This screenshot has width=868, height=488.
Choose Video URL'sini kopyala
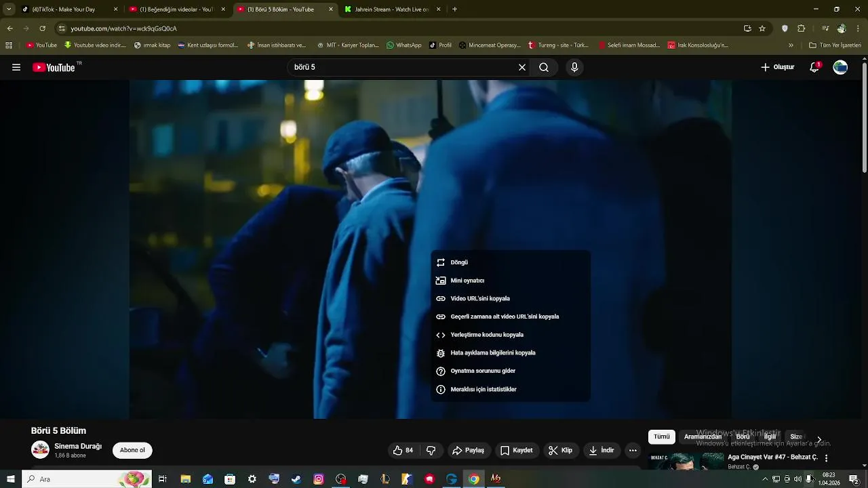click(511, 298)
